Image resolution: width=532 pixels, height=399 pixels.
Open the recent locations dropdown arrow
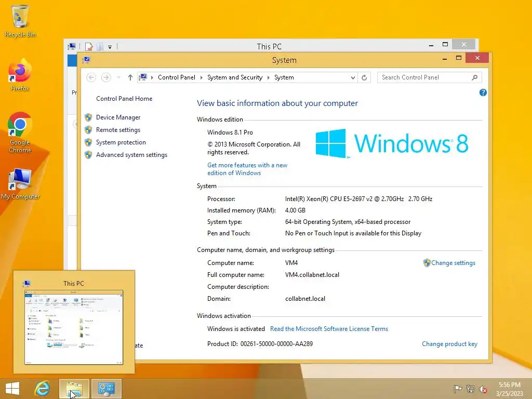coord(119,78)
